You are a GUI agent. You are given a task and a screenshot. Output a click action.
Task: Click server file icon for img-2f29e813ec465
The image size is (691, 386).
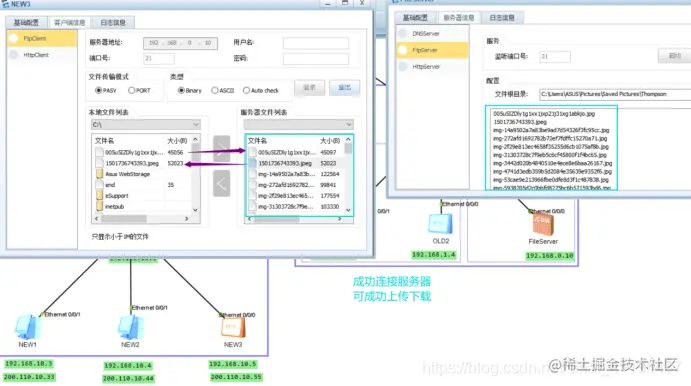pyautogui.click(x=253, y=196)
